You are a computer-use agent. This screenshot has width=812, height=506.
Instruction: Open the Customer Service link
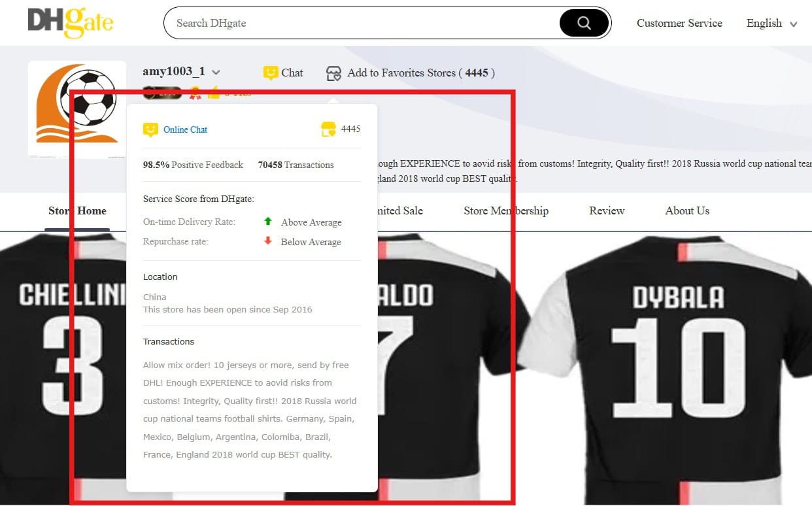pyautogui.click(x=679, y=24)
